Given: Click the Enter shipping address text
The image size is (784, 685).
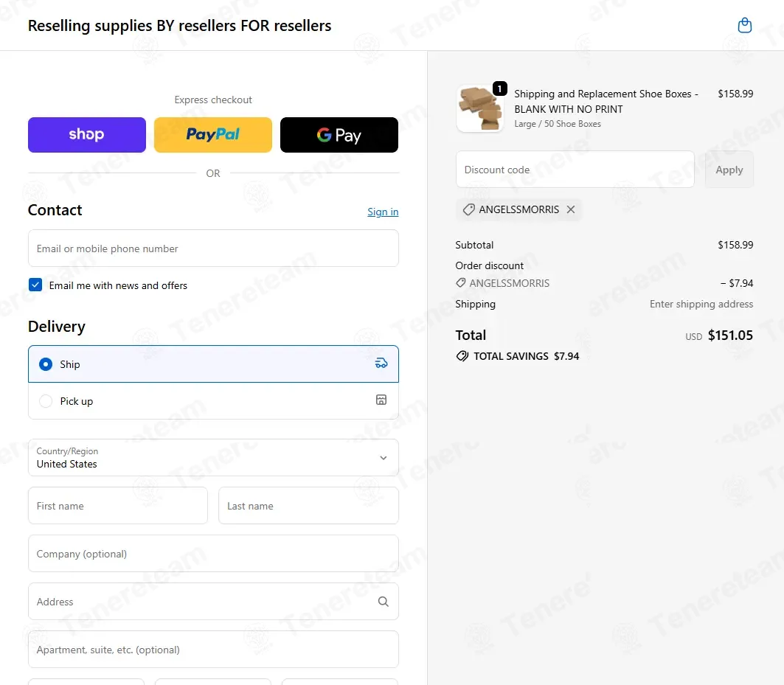Looking at the screenshot, I should [701, 304].
